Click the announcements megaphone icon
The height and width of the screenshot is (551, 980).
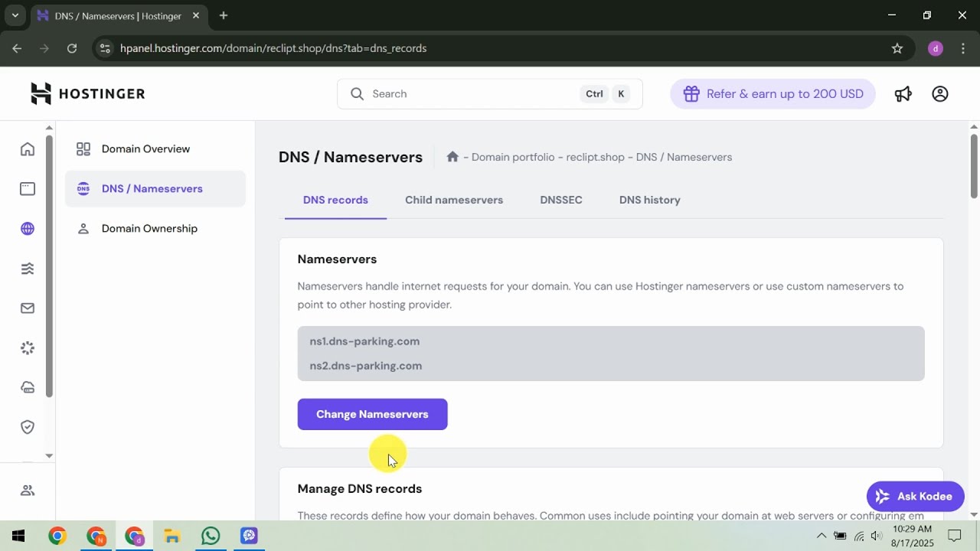(903, 93)
